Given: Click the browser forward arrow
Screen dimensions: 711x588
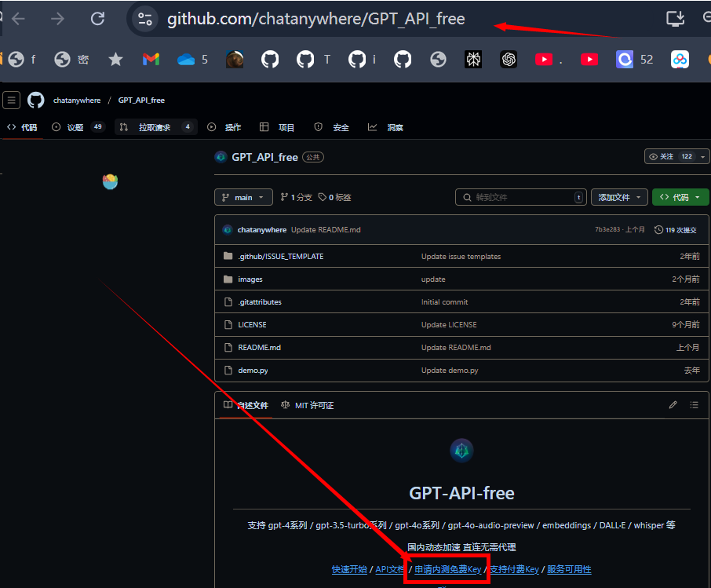Looking at the screenshot, I should (x=57, y=19).
